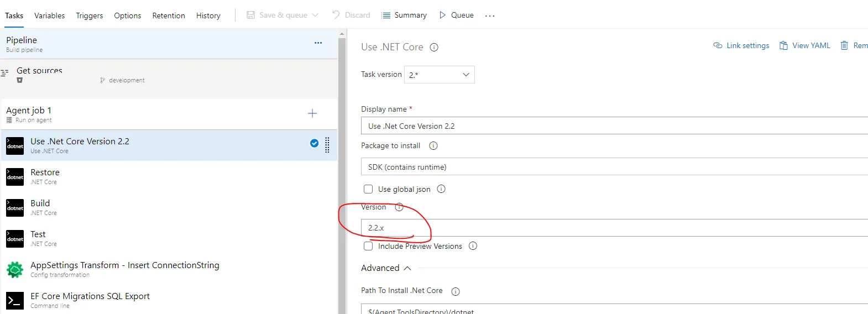Click the plus icon on Agent job 1
The image size is (868, 314).
coord(312,113)
